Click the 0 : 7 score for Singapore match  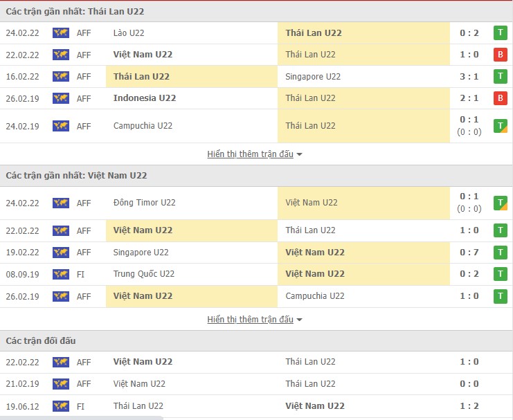point(470,253)
